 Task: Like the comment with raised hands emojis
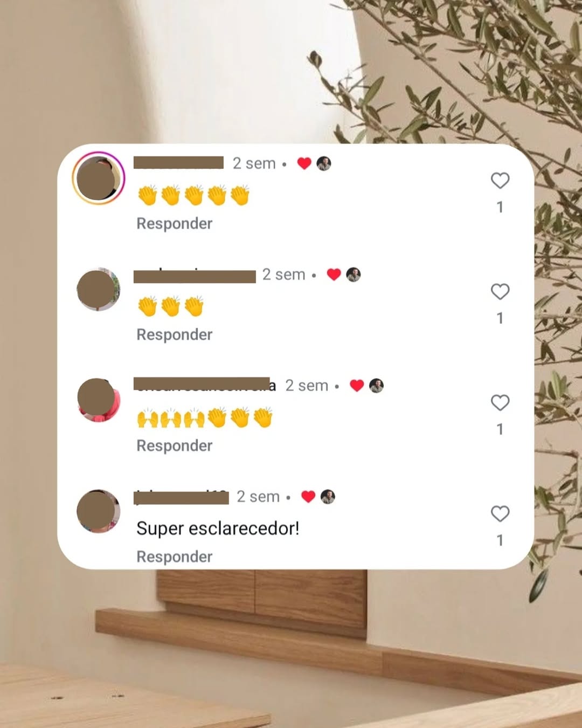pos(500,403)
